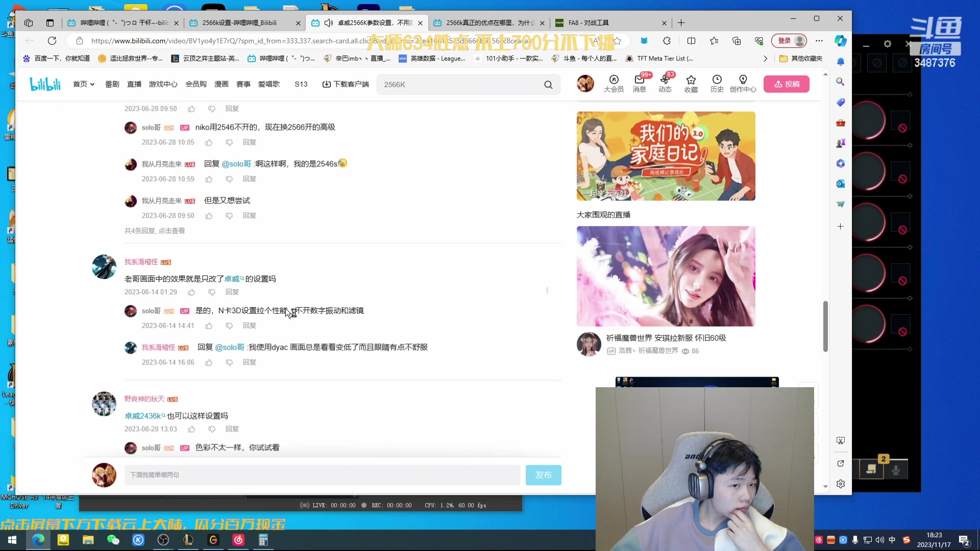Image resolution: width=980 pixels, height=551 pixels.
Task: Mute the 卓威2566K参数设置 tab speaker
Action: [x=329, y=23]
